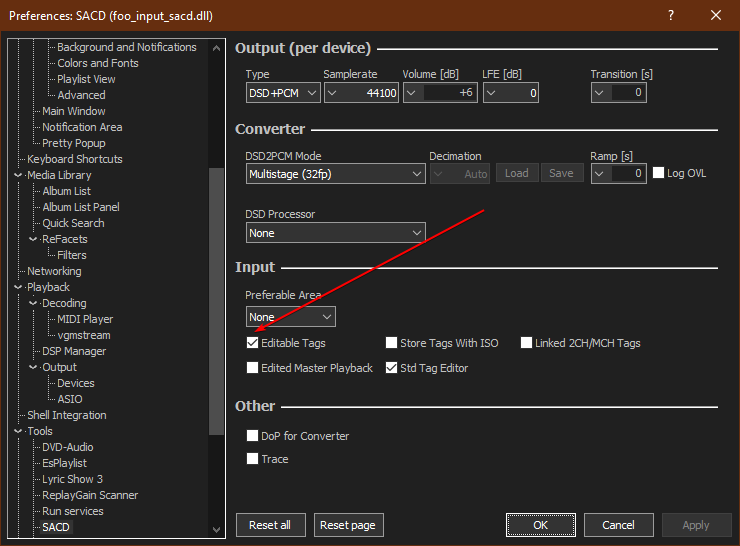This screenshot has height=546, width=740.
Task: Open Keyboard Shortcuts preferences page
Action: click(74, 159)
